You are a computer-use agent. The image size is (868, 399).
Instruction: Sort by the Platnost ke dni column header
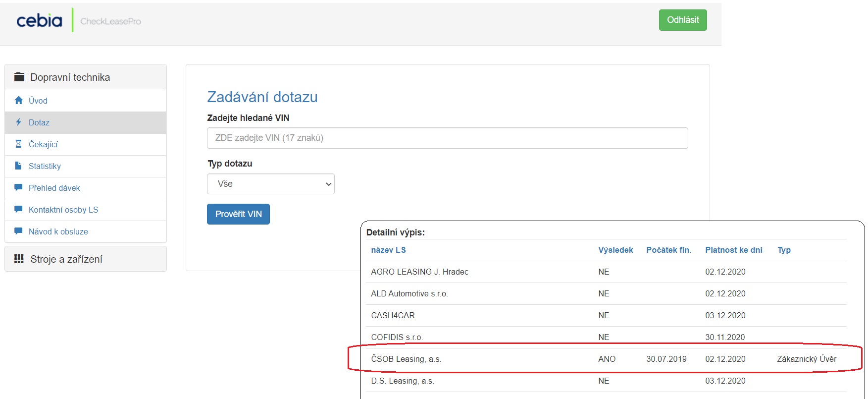[x=734, y=250]
